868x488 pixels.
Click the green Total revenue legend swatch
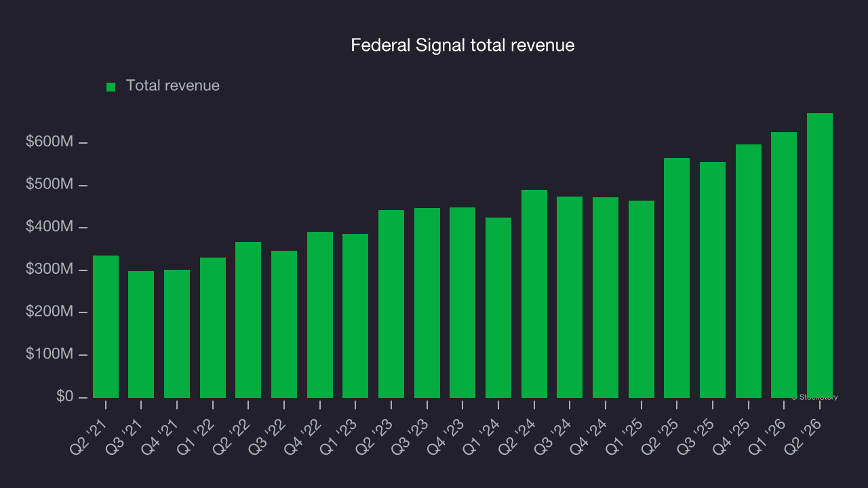point(111,87)
